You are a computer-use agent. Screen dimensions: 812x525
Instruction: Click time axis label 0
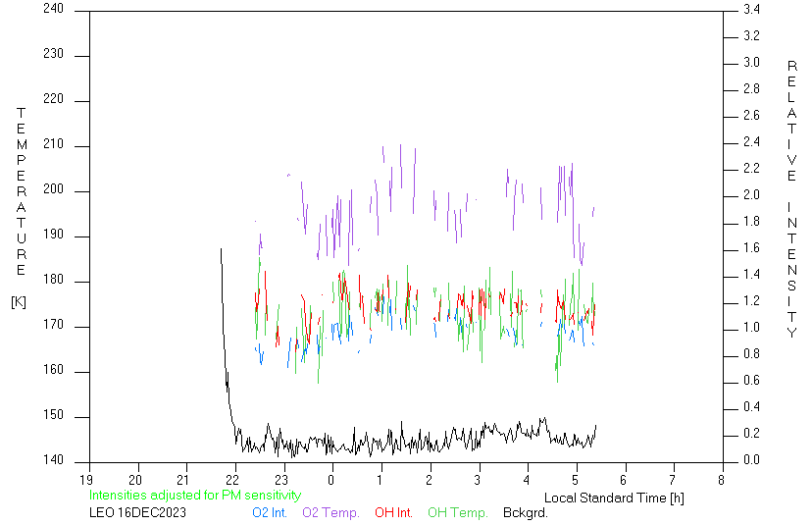[330, 480]
